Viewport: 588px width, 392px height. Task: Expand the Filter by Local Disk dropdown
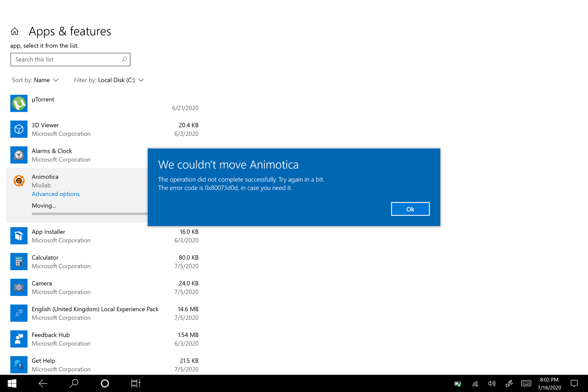109,80
